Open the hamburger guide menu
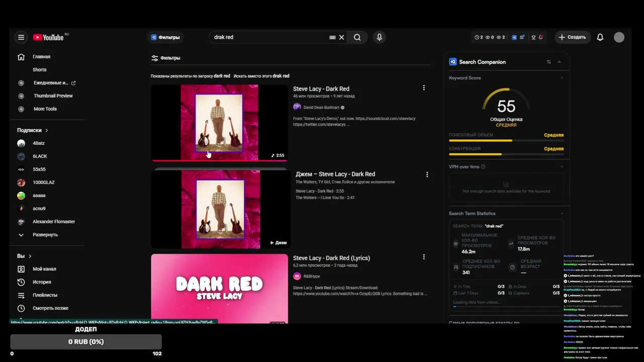Image resolution: width=644 pixels, height=362 pixels. [21, 37]
